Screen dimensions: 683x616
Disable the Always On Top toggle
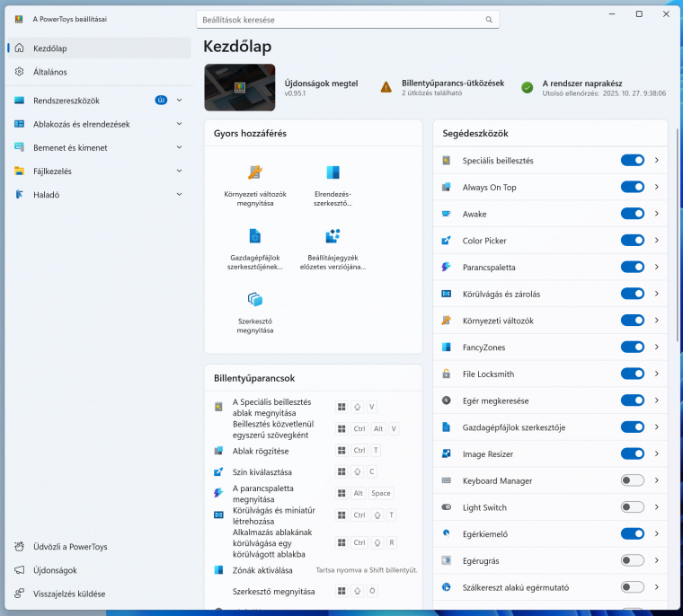click(x=632, y=187)
